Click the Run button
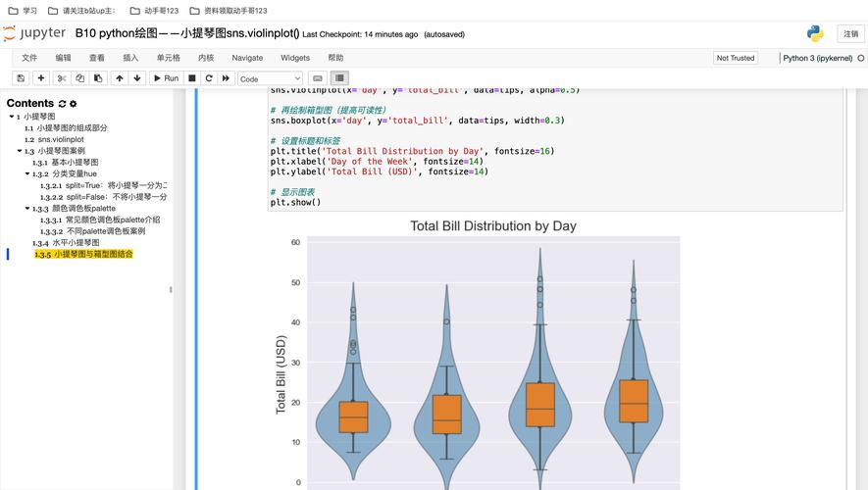This screenshot has height=490, width=868. pos(165,78)
